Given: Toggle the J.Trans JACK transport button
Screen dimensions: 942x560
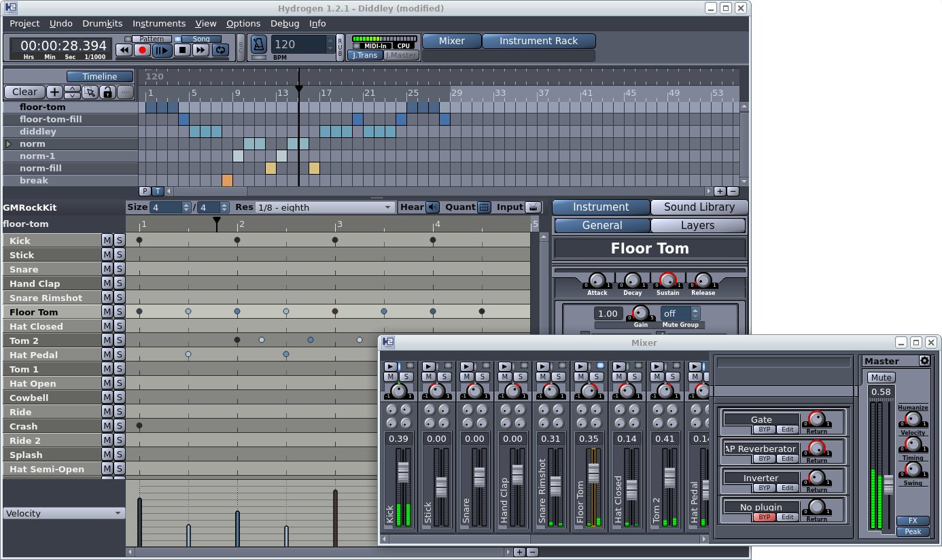Looking at the screenshot, I should tap(365, 55).
